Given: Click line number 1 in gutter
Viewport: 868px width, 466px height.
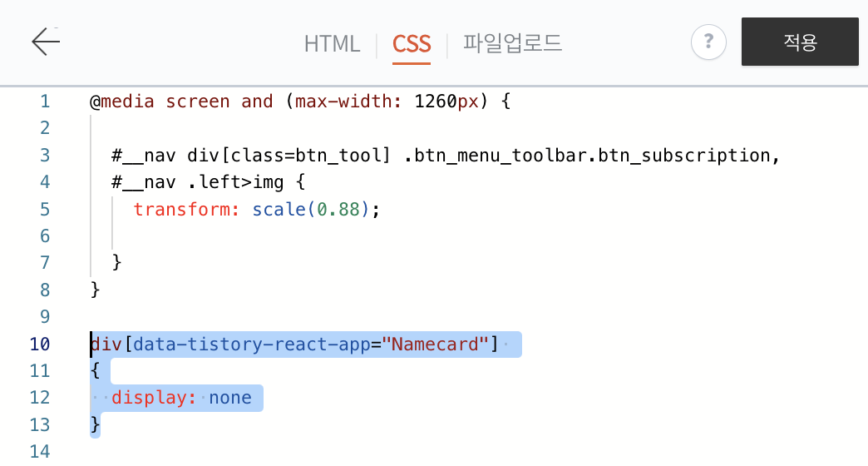Looking at the screenshot, I should (x=45, y=102).
